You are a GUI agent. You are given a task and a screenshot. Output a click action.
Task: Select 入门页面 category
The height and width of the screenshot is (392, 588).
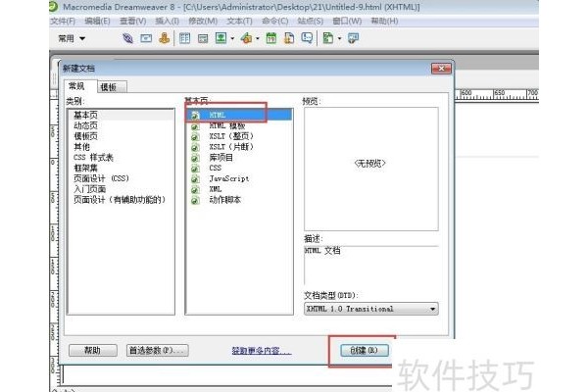tap(121, 189)
